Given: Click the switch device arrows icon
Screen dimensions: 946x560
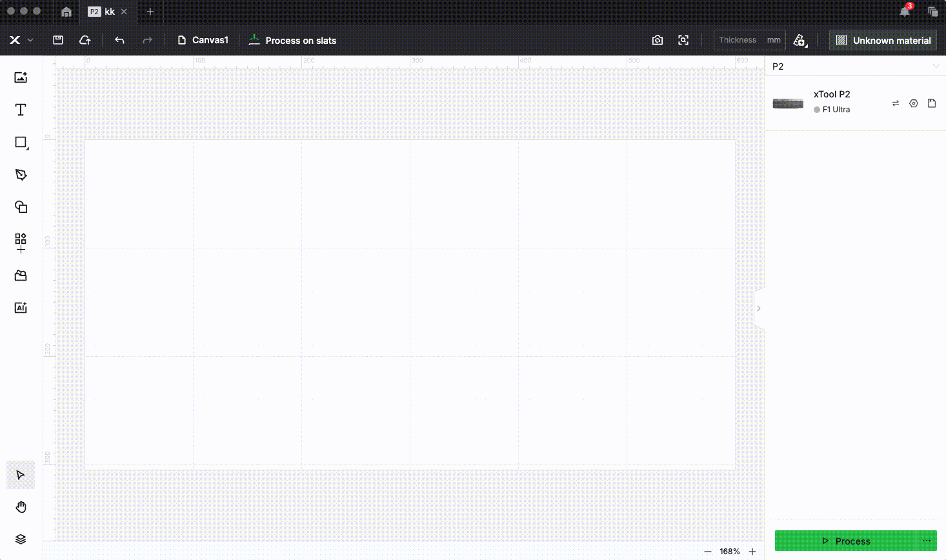Looking at the screenshot, I should (x=896, y=103).
